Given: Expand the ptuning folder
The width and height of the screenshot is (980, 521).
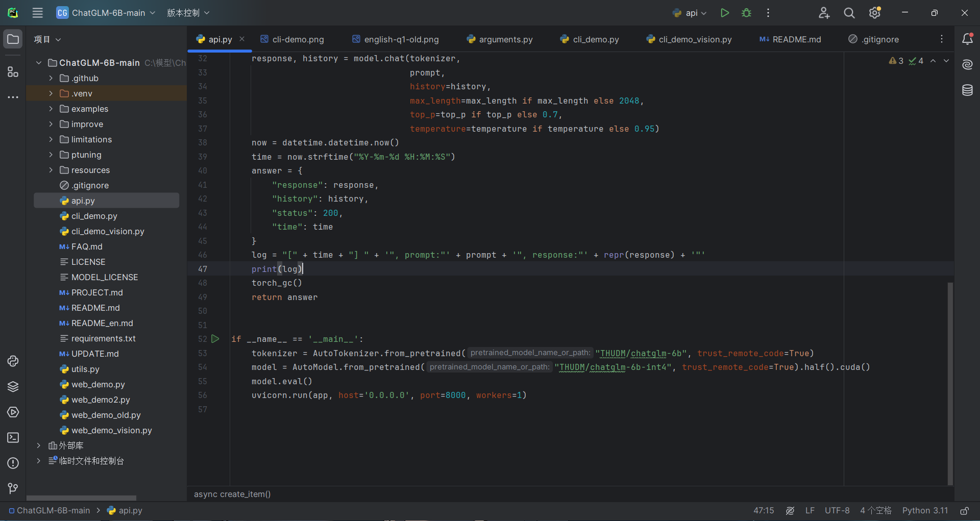Looking at the screenshot, I should (51, 155).
